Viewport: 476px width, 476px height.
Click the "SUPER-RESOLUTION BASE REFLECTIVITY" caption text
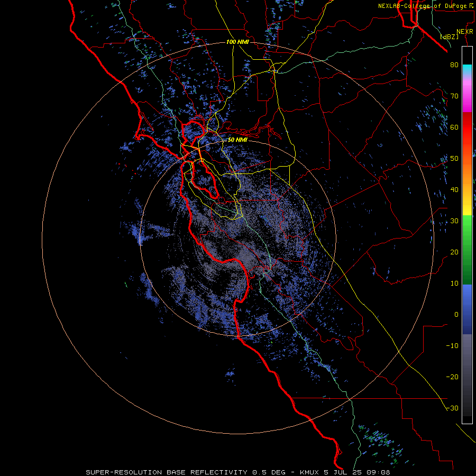pos(167,472)
